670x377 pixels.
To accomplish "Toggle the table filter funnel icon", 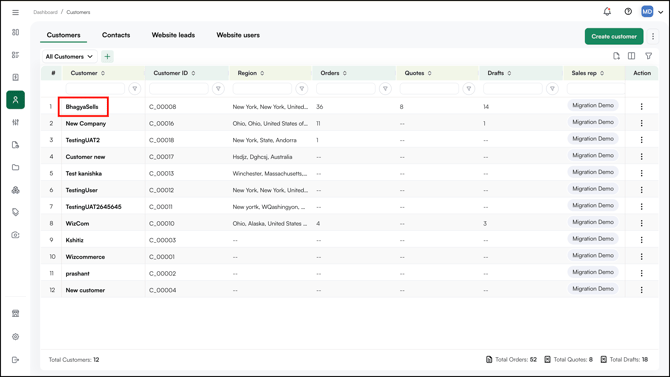I will tap(649, 56).
